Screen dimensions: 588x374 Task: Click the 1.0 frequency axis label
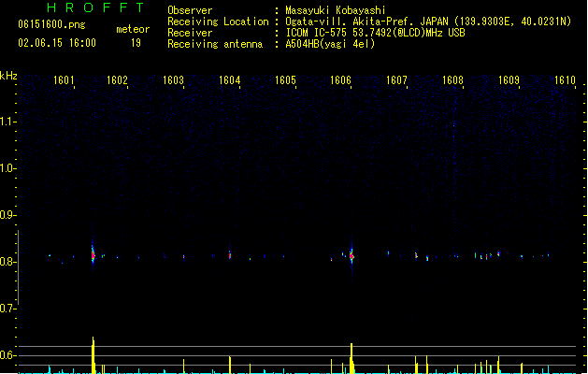7,168
